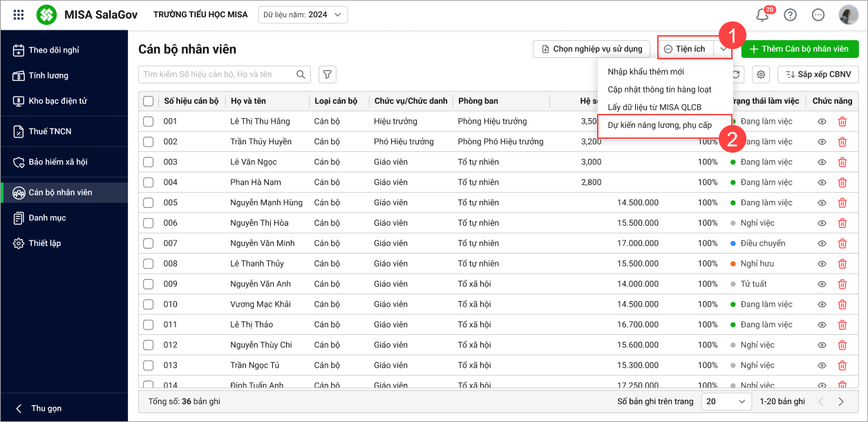Open Tính lương in the sidebar
This screenshot has width=868, height=422.
[x=48, y=75]
